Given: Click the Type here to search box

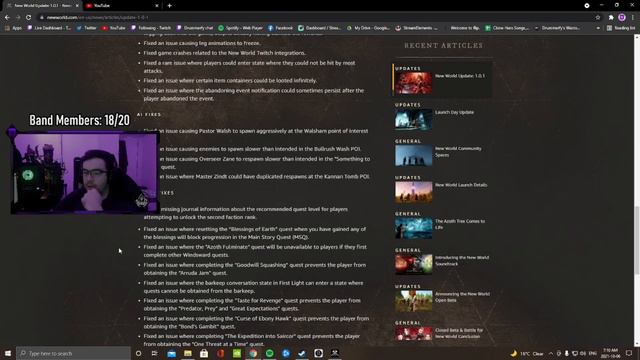Looking at the screenshot, I should pos(73,353).
